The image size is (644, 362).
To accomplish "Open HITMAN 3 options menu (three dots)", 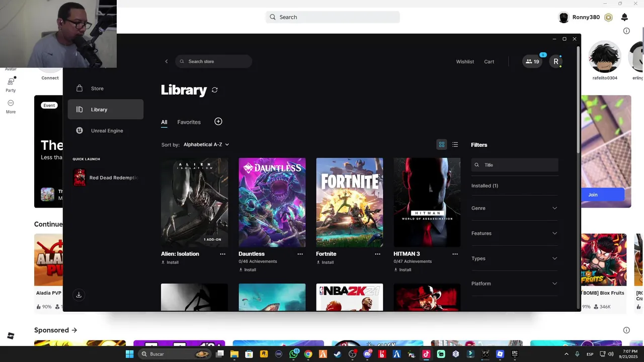I will 455,254.
